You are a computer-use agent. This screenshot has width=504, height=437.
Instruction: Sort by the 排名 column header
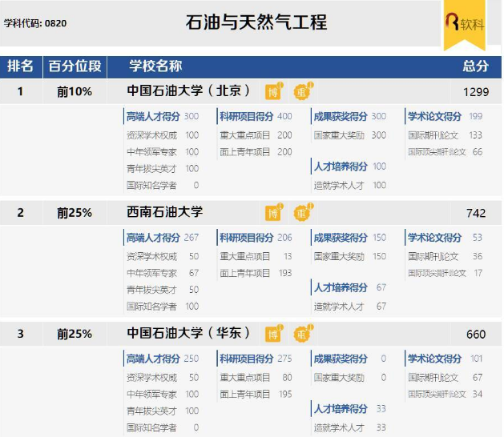21,66
